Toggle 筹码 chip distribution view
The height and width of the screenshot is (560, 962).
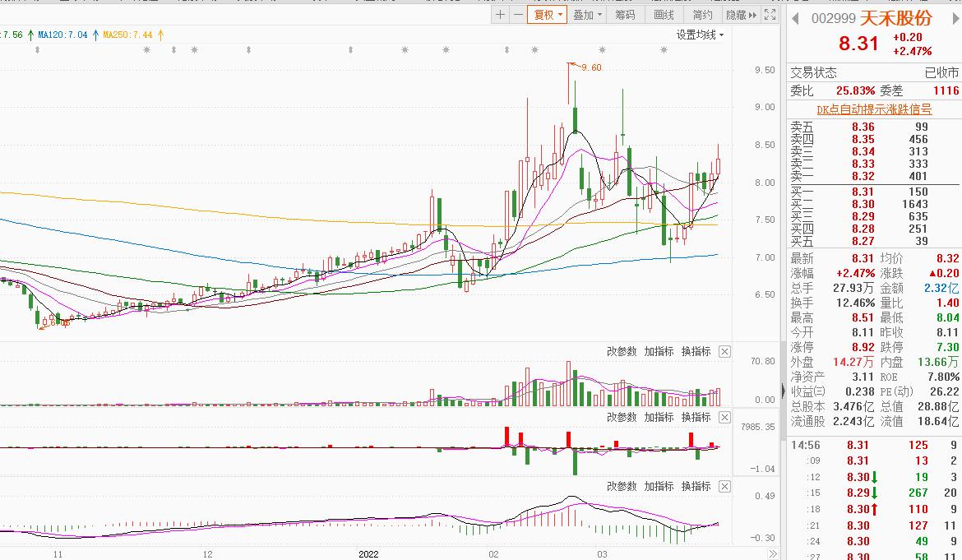click(625, 15)
